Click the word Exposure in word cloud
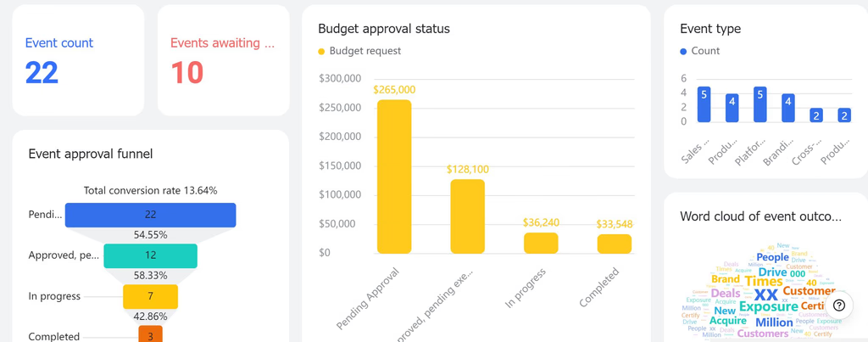The height and width of the screenshot is (342, 868). (x=768, y=306)
